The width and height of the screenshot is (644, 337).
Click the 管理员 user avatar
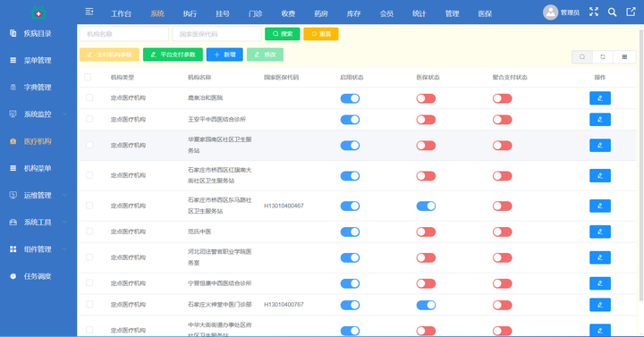(550, 13)
